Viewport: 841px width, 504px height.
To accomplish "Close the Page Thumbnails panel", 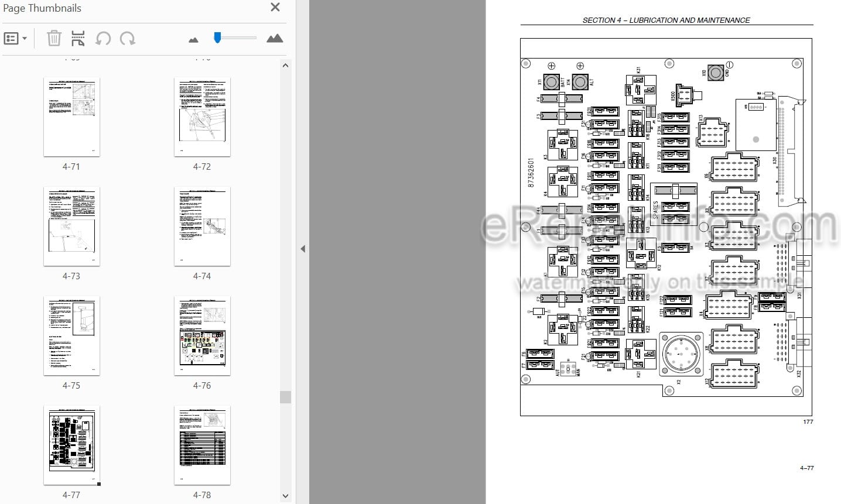I will pos(275,8).
